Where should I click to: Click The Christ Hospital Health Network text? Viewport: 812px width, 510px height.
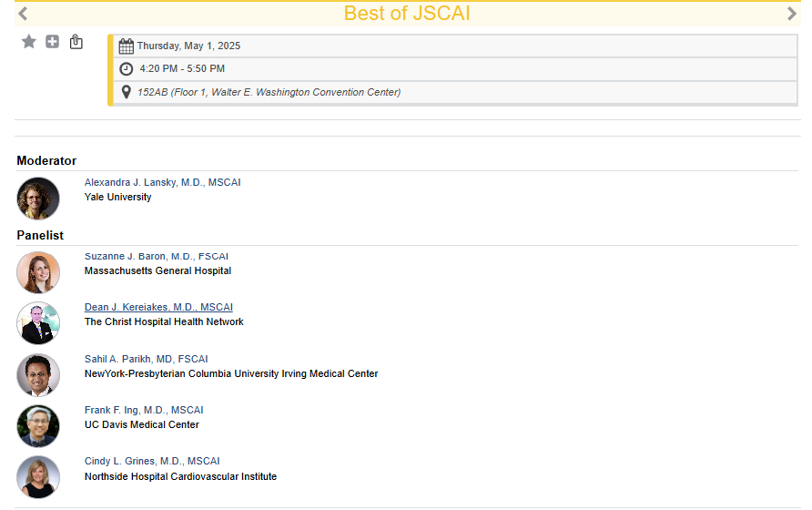click(x=164, y=321)
